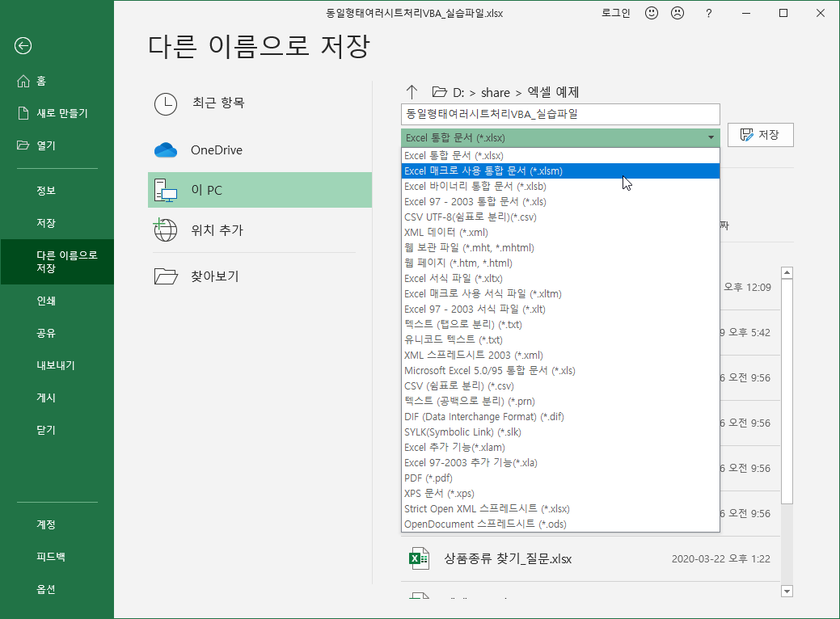Choose Excel 97 - 2003 서식 파일 (*.xlt)
This screenshot has width=840, height=619.
tap(560, 309)
